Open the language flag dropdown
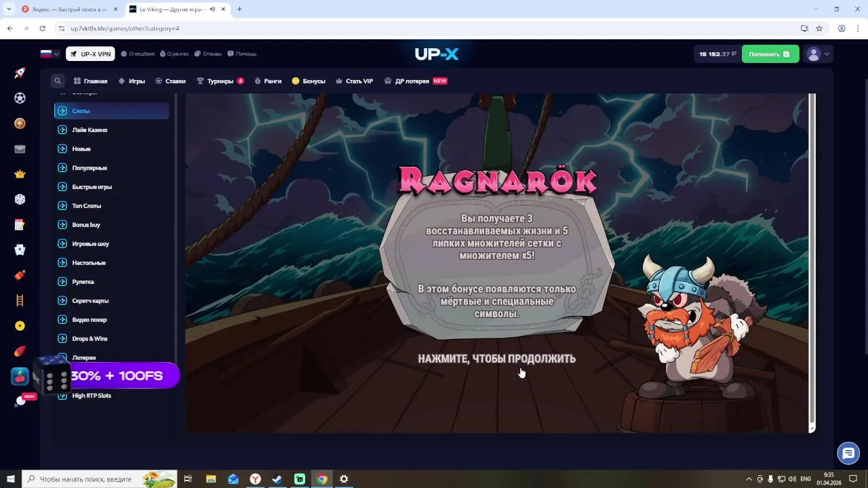868x488 pixels. (x=50, y=54)
